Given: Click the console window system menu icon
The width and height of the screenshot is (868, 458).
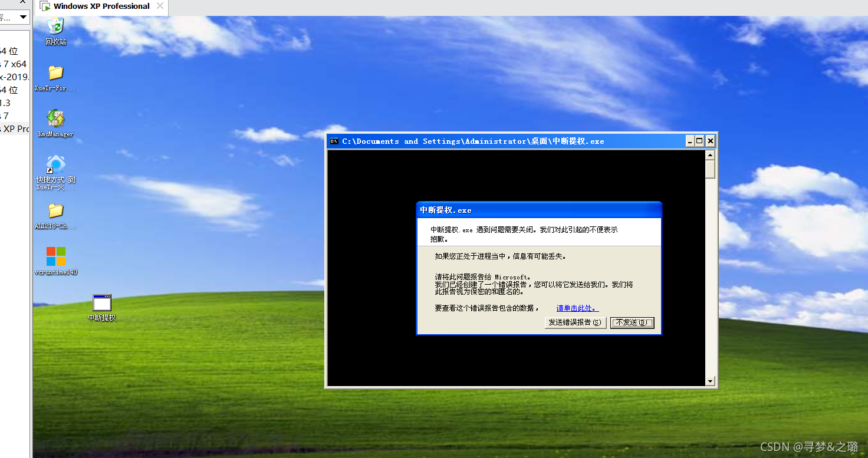Looking at the screenshot, I should click(x=334, y=141).
